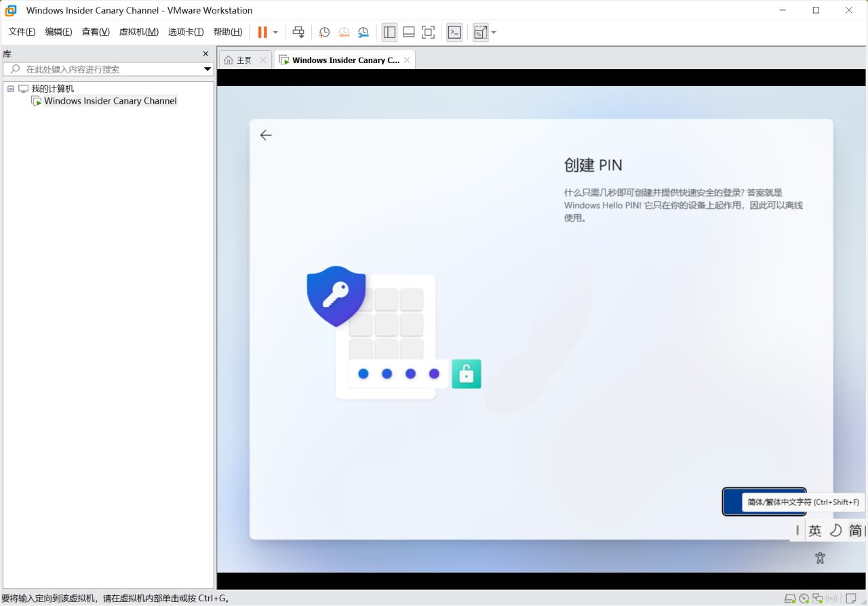868x606 pixels.
Task: Open the Snapshot Manager
Action: [x=363, y=32]
